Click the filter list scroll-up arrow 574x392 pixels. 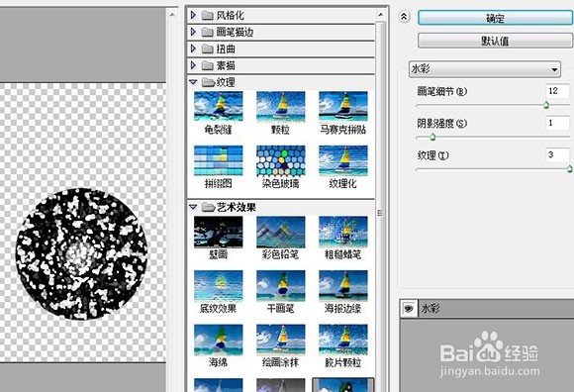[380, 15]
